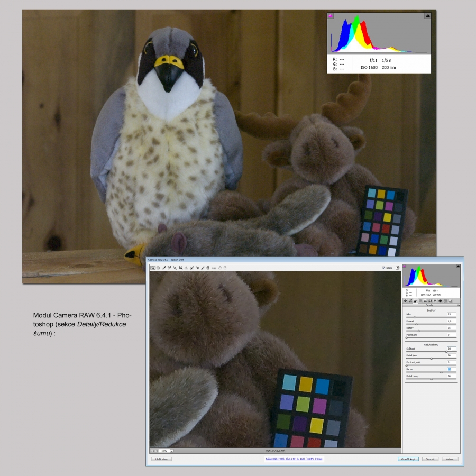Click the Otevřít kopii button
Screen dimensions: 476x476
coord(408,459)
